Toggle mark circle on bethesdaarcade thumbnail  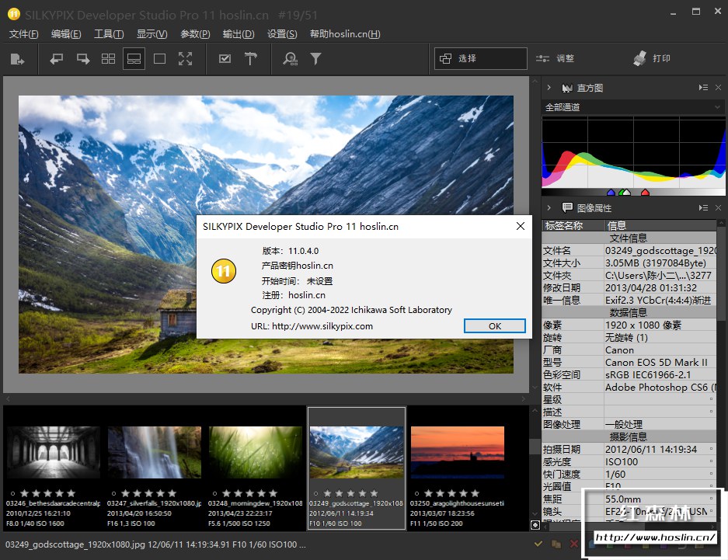(x=12, y=493)
